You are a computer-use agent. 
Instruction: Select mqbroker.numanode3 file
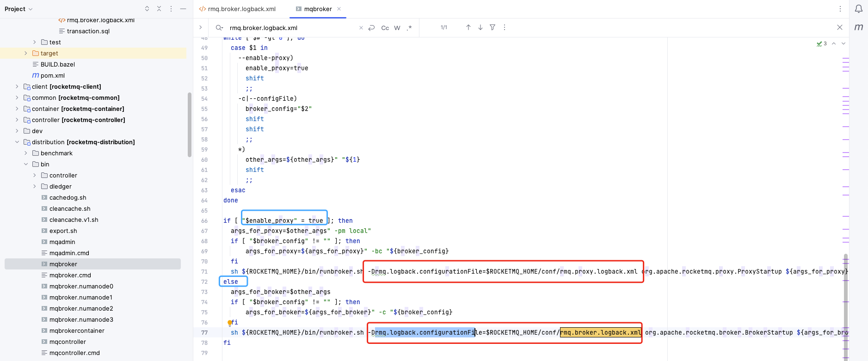81,319
